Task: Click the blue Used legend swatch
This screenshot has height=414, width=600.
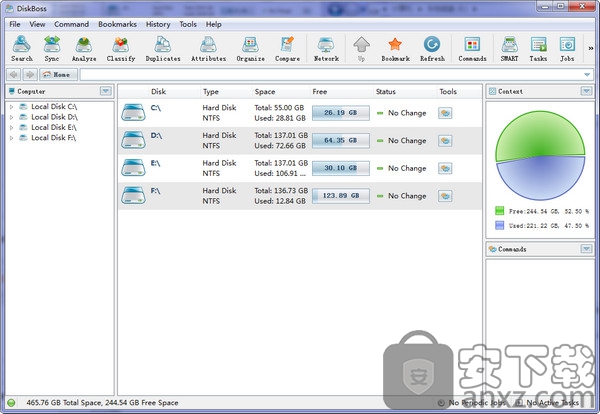Action: [499, 225]
